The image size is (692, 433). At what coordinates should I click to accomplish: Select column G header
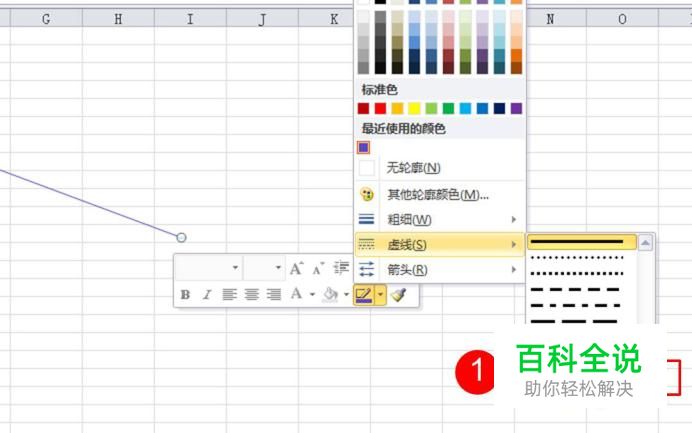[46, 19]
